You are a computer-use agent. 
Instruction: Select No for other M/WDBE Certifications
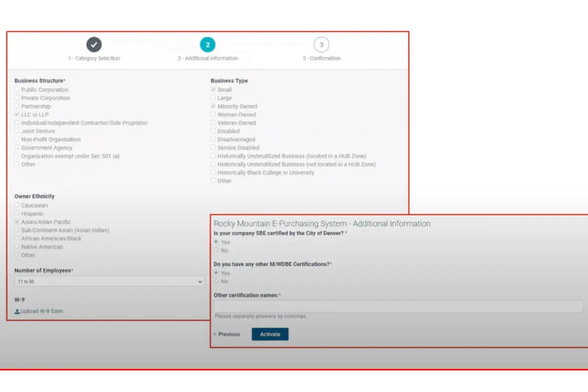pos(216,281)
